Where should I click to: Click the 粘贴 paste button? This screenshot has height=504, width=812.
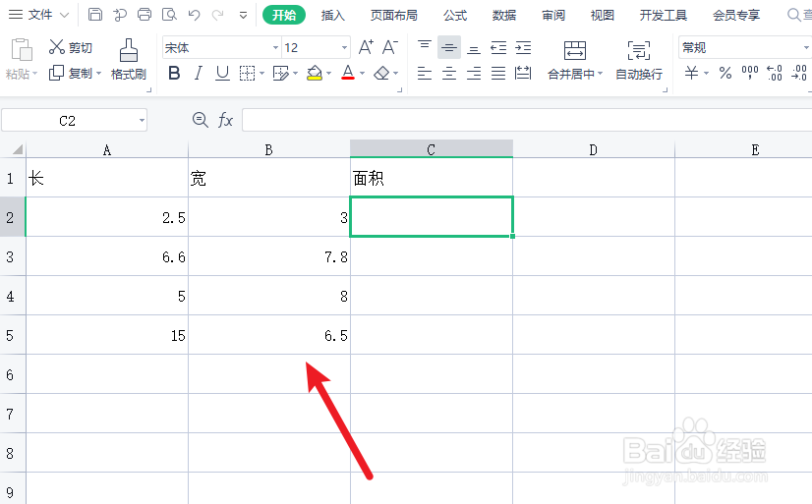tap(22, 60)
